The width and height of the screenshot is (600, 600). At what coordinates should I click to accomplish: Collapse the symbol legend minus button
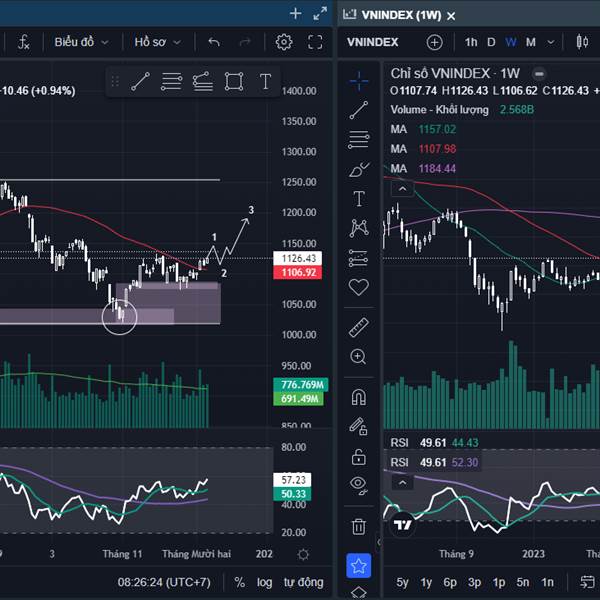coord(539,73)
